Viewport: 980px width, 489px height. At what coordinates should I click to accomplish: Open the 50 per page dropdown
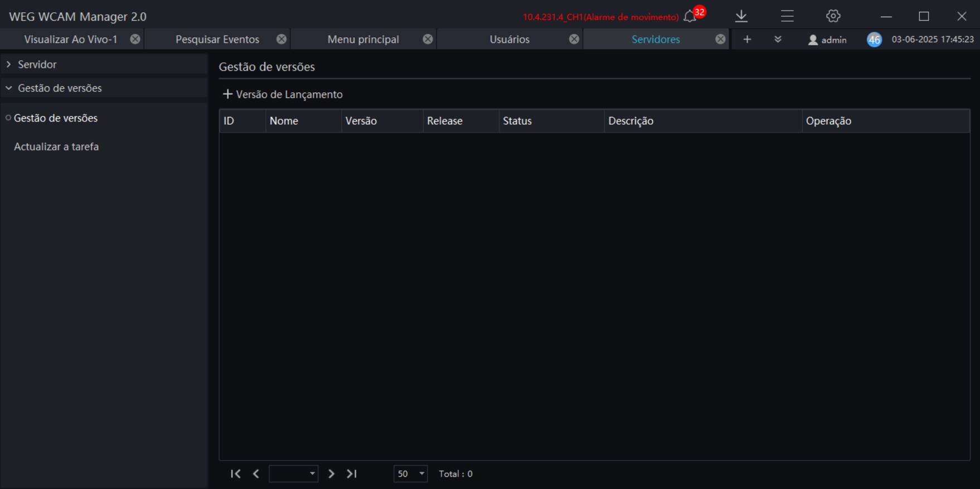click(x=410, y=473)
